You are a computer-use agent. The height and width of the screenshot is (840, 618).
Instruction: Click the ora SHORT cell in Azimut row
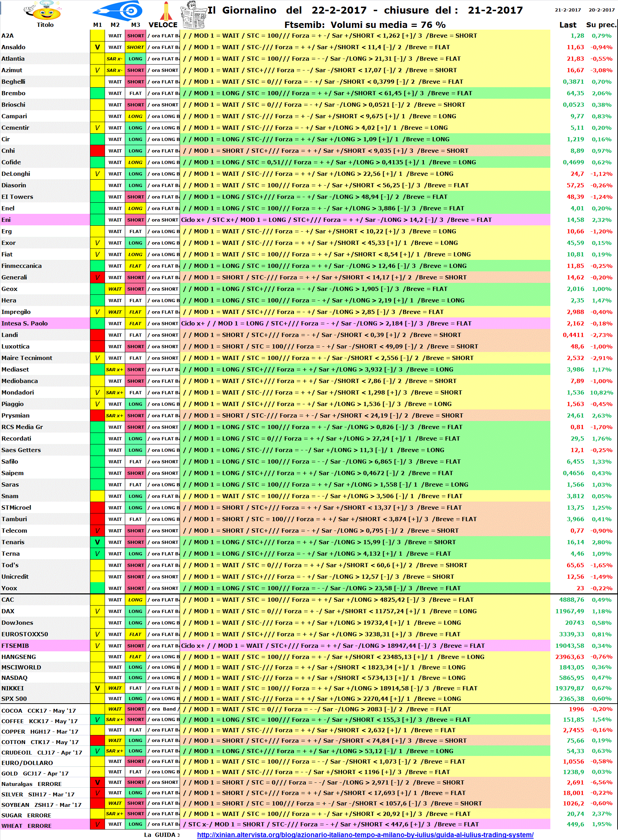click(163, 70)
